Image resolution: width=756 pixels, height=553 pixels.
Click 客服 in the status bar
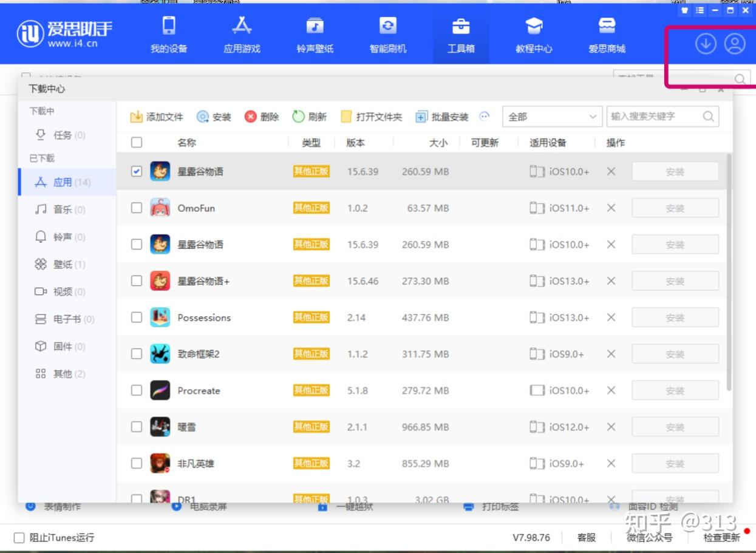tap(586, 537)
